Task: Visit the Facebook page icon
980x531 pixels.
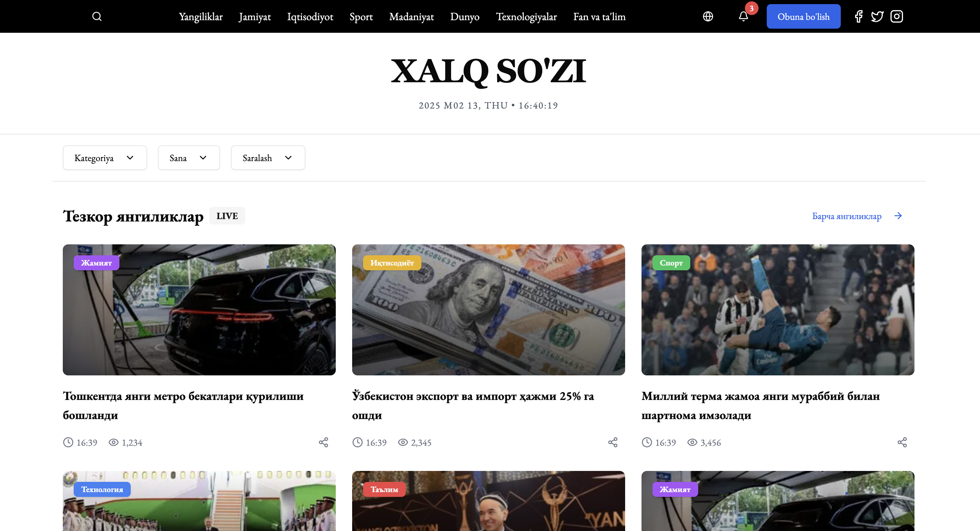Action: (858, 16)
